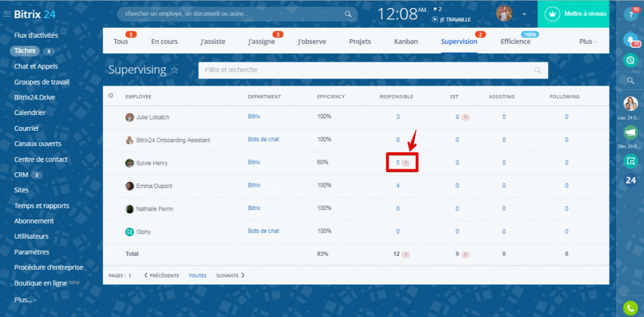This screenshot has width=644, height=317.
Task: Open the Projets tab
Action: pos(360,42)
